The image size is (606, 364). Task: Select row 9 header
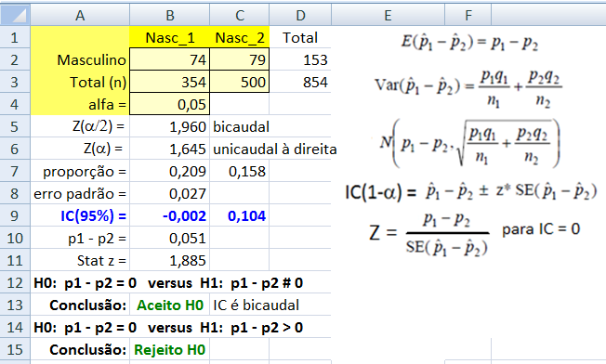coord(15,215)
